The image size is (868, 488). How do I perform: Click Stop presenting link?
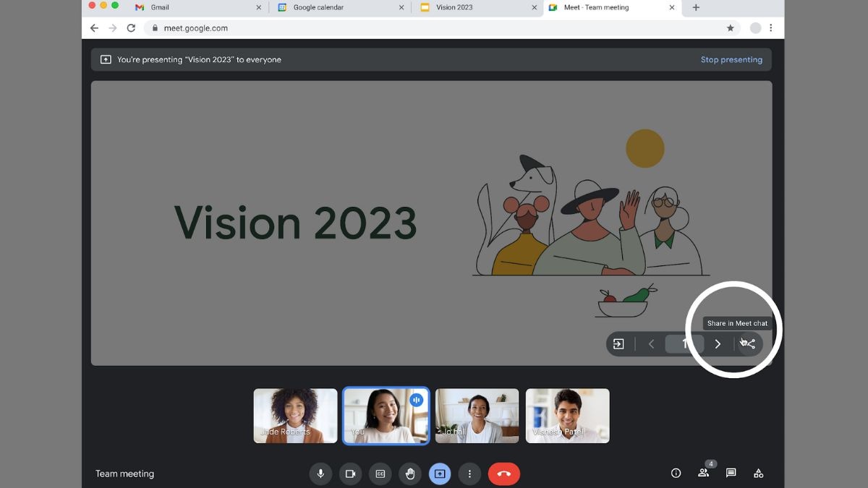coord(731,59)
